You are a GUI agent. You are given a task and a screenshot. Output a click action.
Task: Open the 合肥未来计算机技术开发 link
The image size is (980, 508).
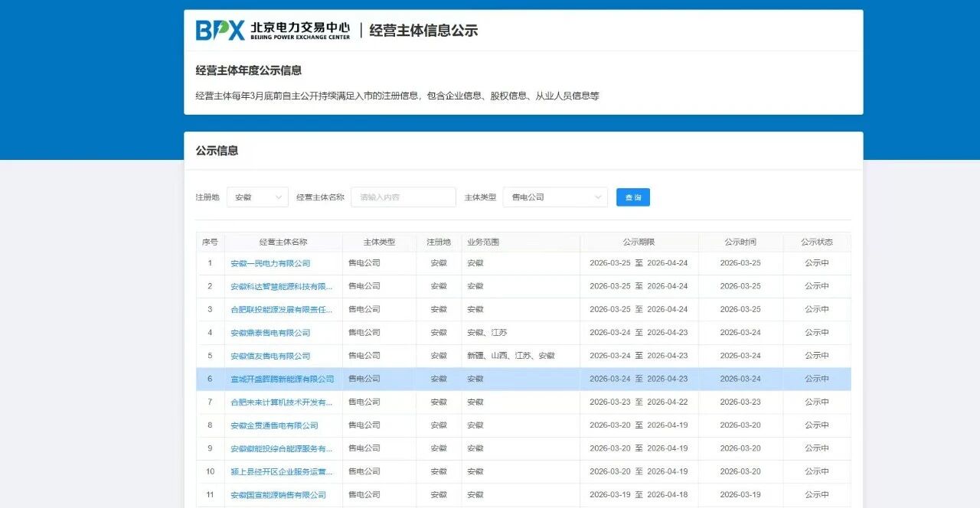click(x=282, y=402)
